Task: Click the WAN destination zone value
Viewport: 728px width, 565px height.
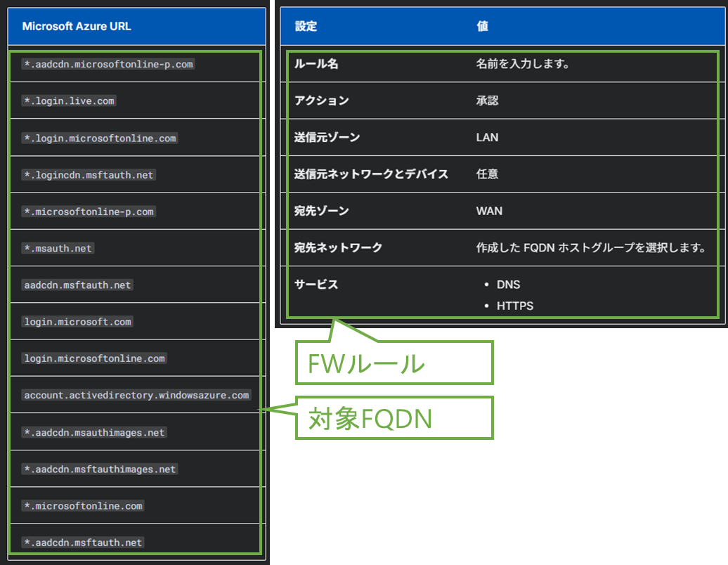Action: [x=489, y=211]
